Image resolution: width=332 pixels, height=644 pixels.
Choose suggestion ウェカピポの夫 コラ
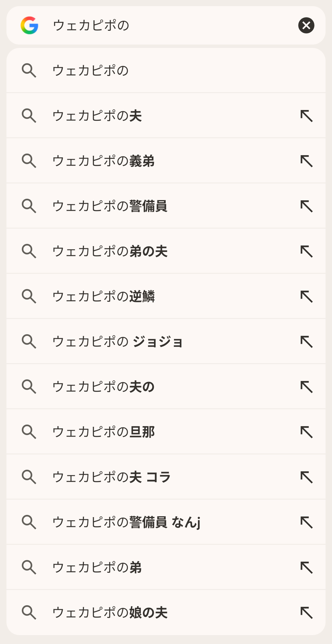coord(112,477)
